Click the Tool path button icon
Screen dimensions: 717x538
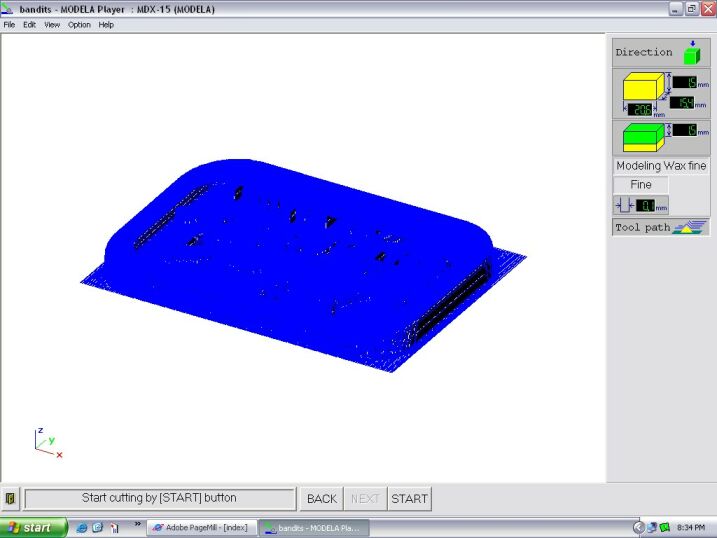tap(690, 227)
